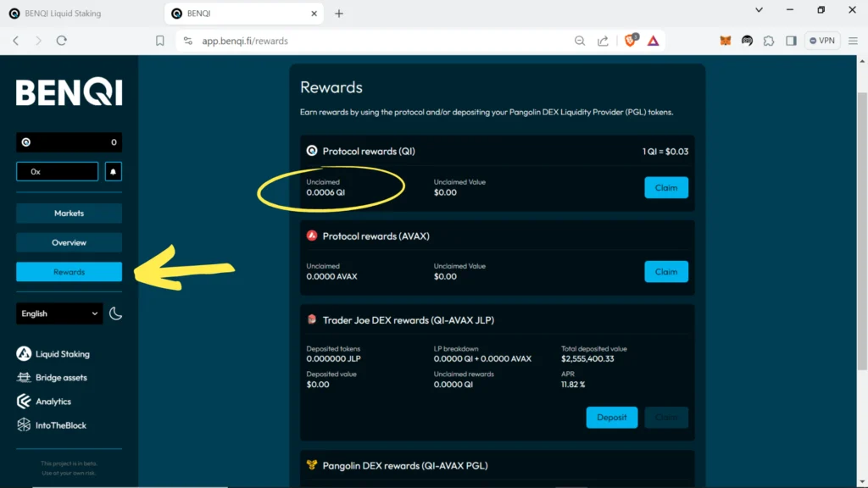This screenshot has height=488, width=868.
Task: Bookmark this page with bookmark icon
Action: pyautogui.click(x=160, y=41)
